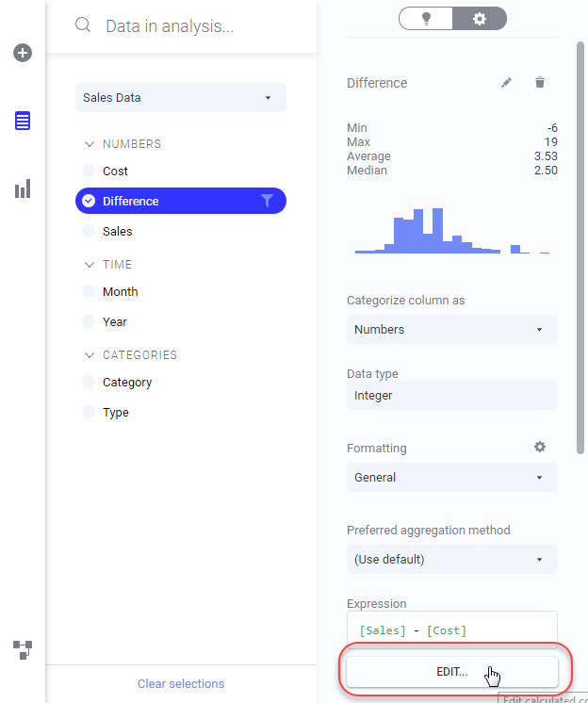This screenshot has width=588, height=703.
Task: Delete the Difference column via trash icon
Action: (x=540, y=83)
